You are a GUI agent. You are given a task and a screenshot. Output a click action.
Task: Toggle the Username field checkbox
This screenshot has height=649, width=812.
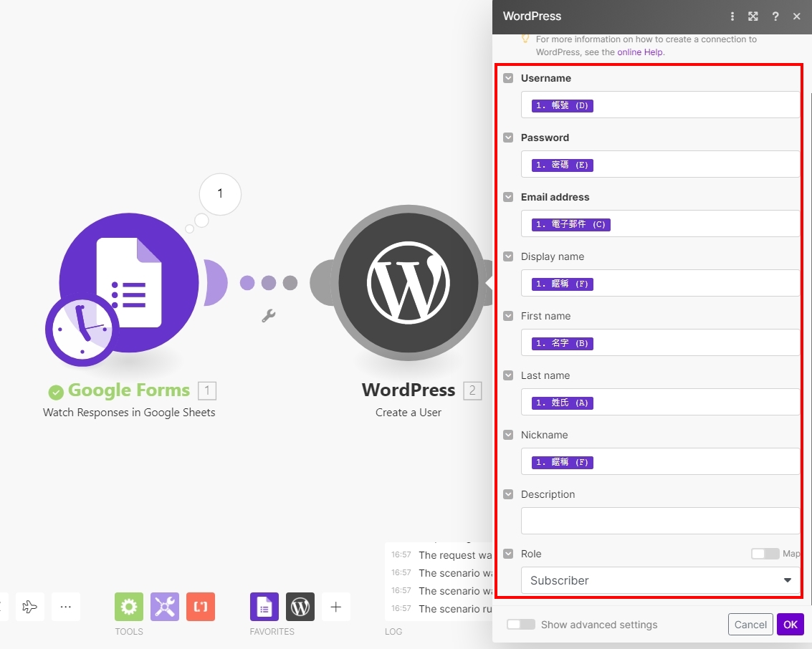point(508,77)
